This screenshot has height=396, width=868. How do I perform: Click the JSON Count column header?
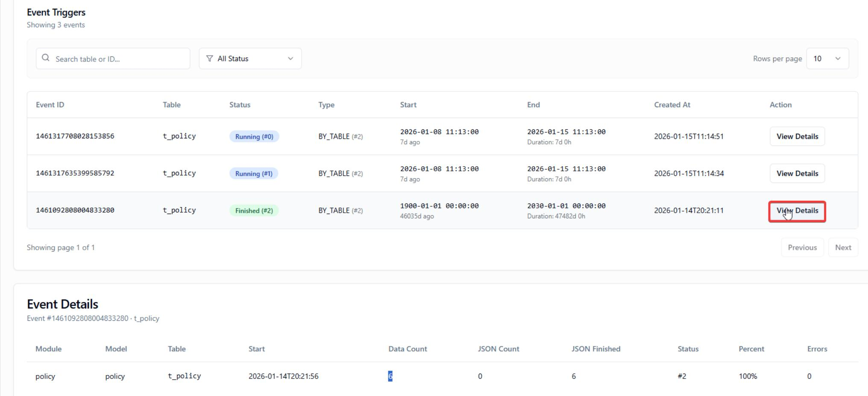click(499, 349)
